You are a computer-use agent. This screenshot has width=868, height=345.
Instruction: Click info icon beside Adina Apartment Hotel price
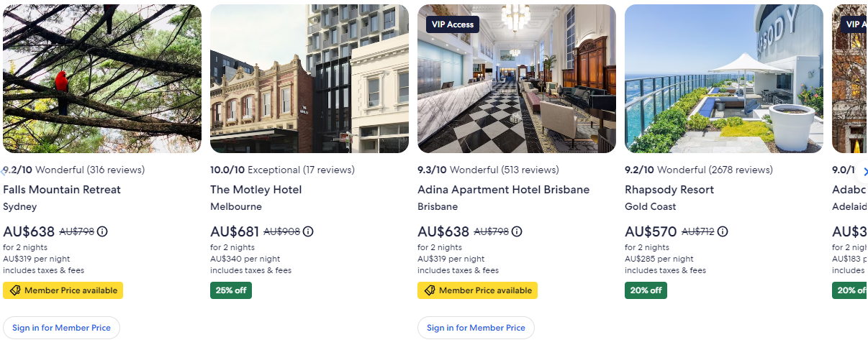tap(517, 231)
